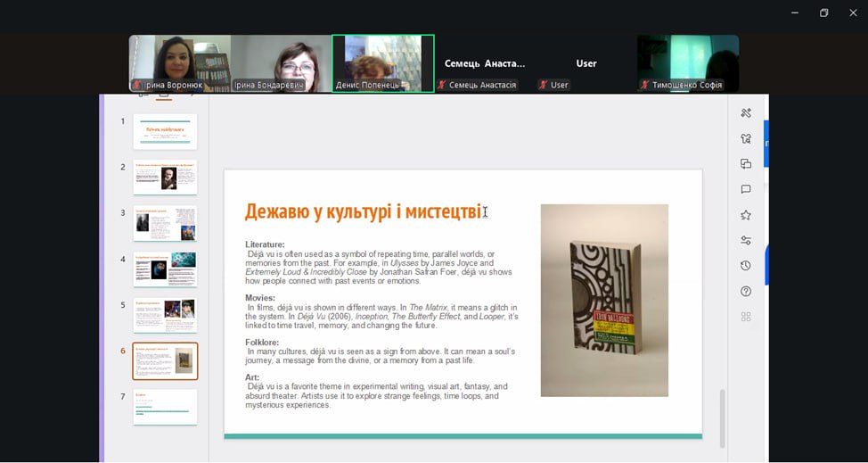
Task: Open the t-shirt styles icon in sidebar
Action: [746, 138]
